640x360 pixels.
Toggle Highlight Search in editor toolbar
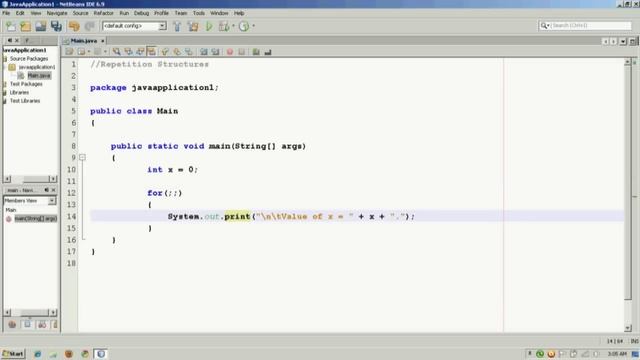tap(151, 52)
